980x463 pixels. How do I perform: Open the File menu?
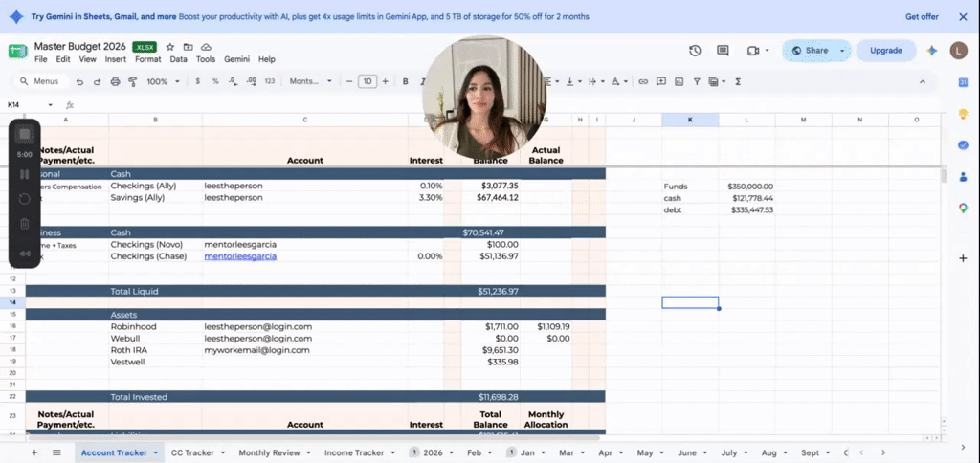click(40, 59)
